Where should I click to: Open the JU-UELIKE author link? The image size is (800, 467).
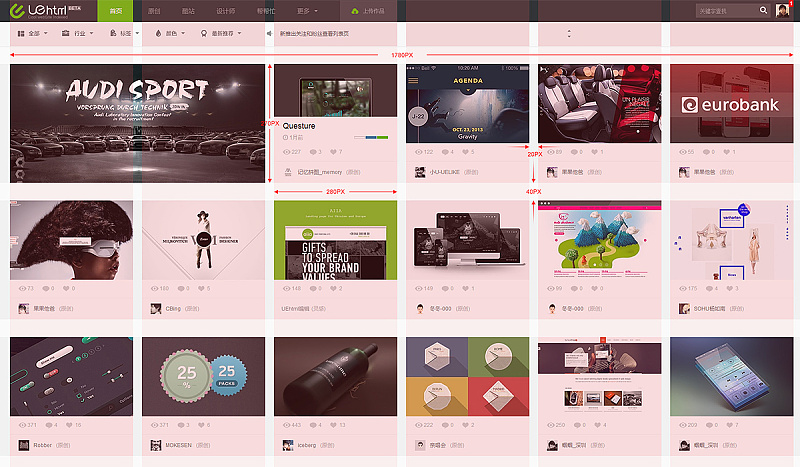coord(444,172)
